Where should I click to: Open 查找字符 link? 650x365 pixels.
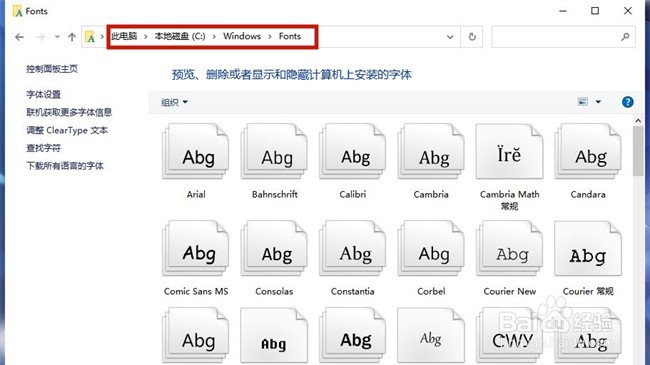coord(44,148)
